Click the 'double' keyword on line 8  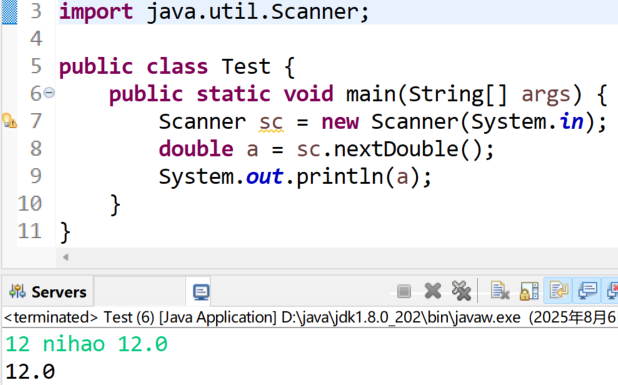[x=196, y=149]
